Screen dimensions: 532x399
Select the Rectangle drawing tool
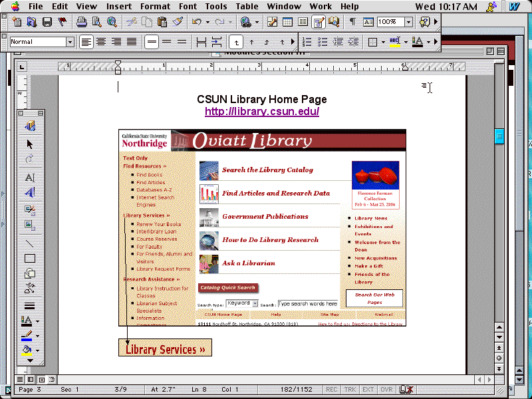(30, 259)
